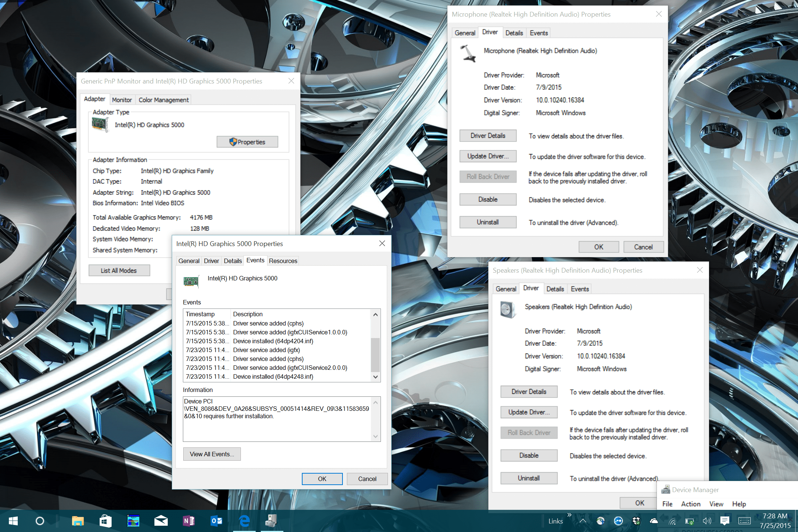The image size is (798, 532).
Task: Click the Timestamp column header
Action: 207,314
